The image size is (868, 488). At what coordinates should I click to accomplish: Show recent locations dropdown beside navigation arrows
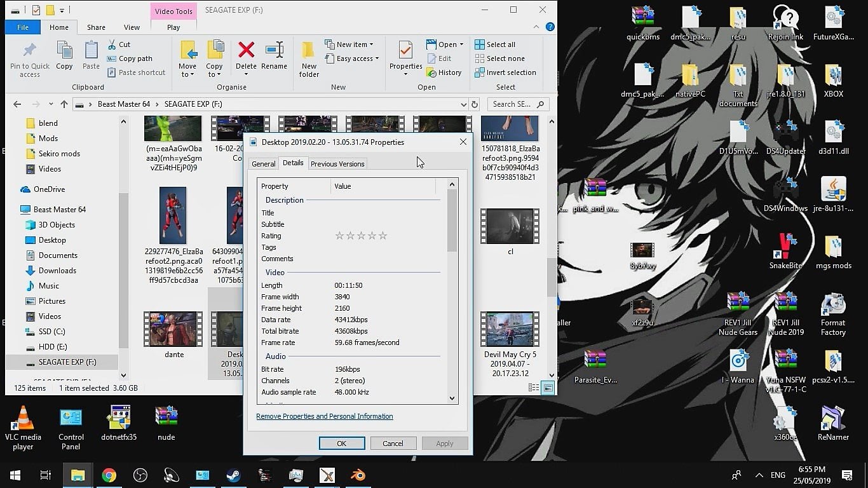coord(50,104)
